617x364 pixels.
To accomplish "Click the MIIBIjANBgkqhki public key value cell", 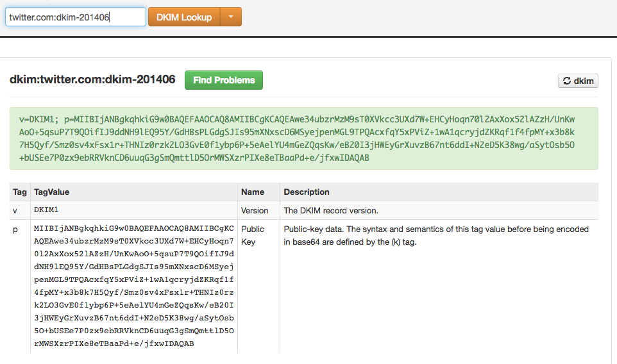I will [x=134, y=286].
